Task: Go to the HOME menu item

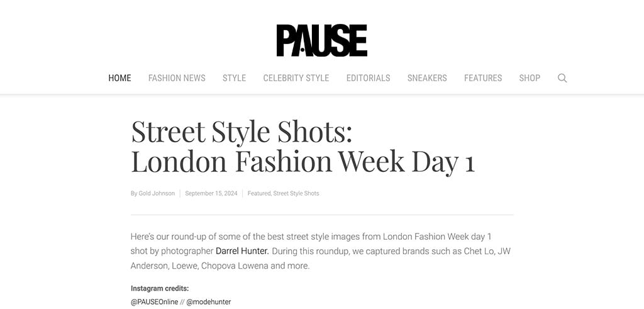Action: tap(119, 78)
